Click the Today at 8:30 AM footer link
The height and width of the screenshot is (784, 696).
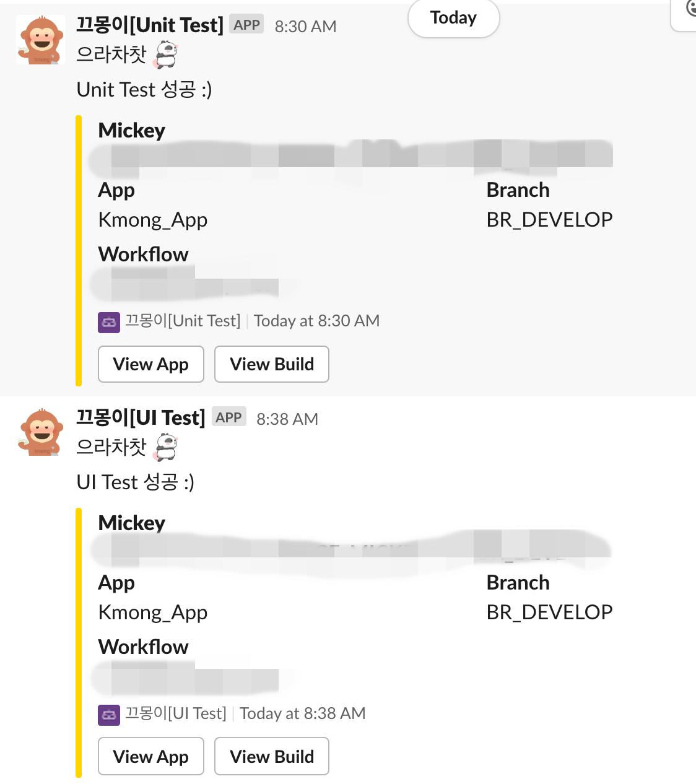316,321
